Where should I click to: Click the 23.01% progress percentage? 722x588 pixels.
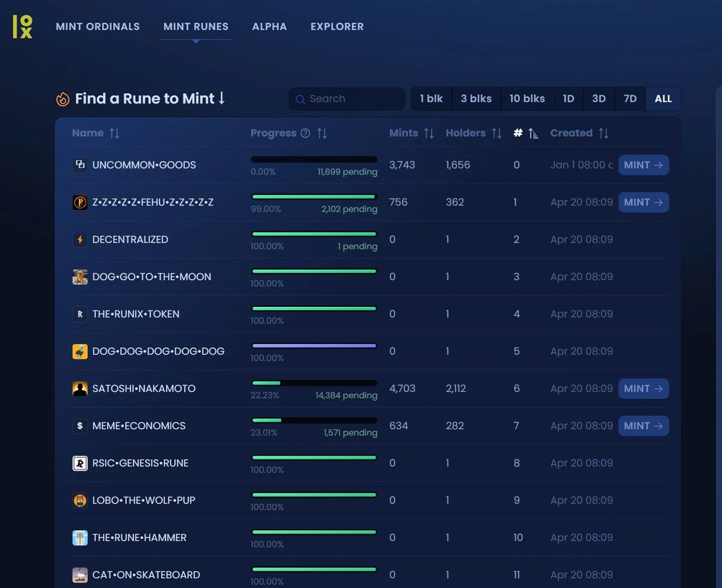click(x=264, y=433)
